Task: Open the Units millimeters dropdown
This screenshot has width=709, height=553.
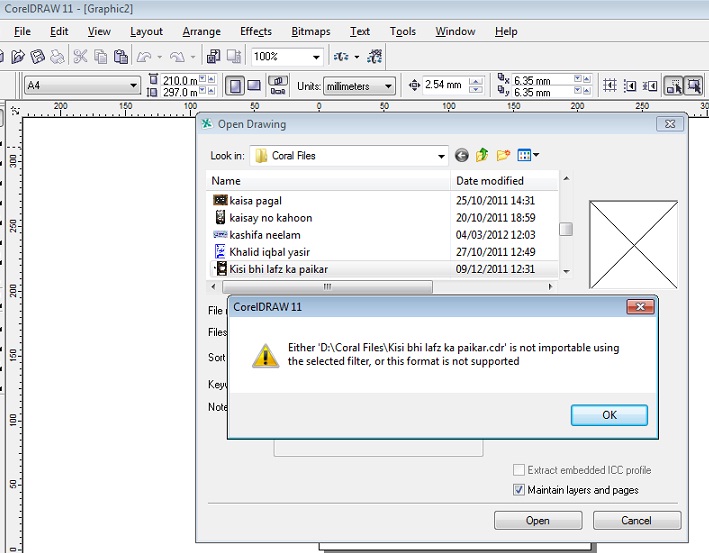Action: pos(388,86)
